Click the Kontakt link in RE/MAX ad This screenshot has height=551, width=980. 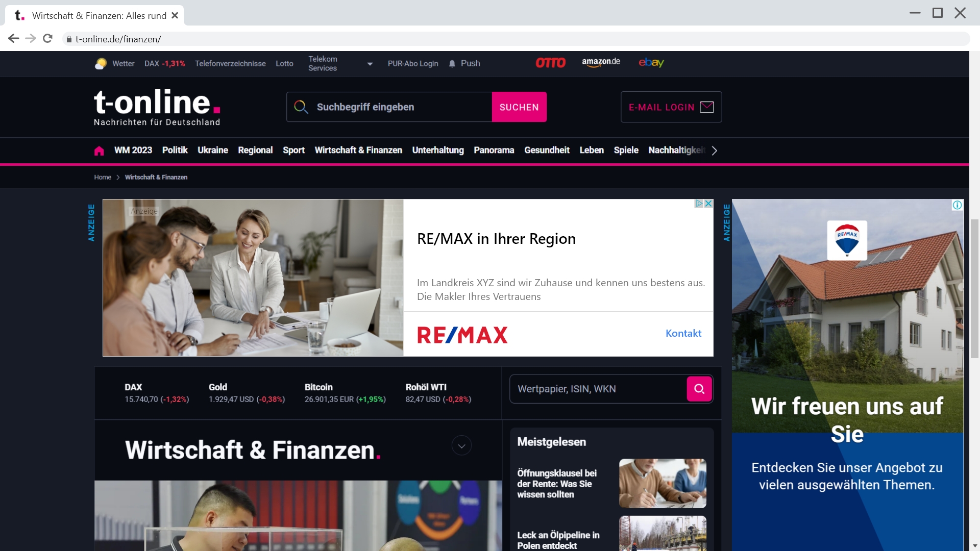682,332
